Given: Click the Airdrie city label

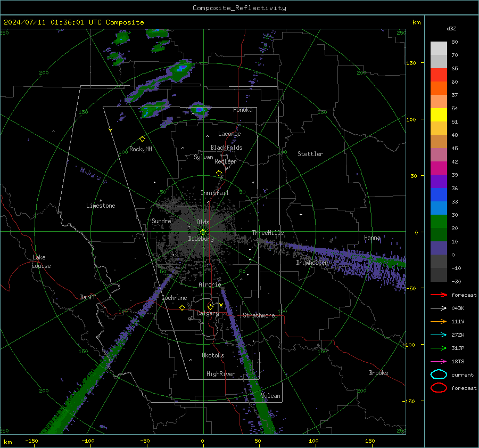Looking at the screenshot, I should click(210, 284).
